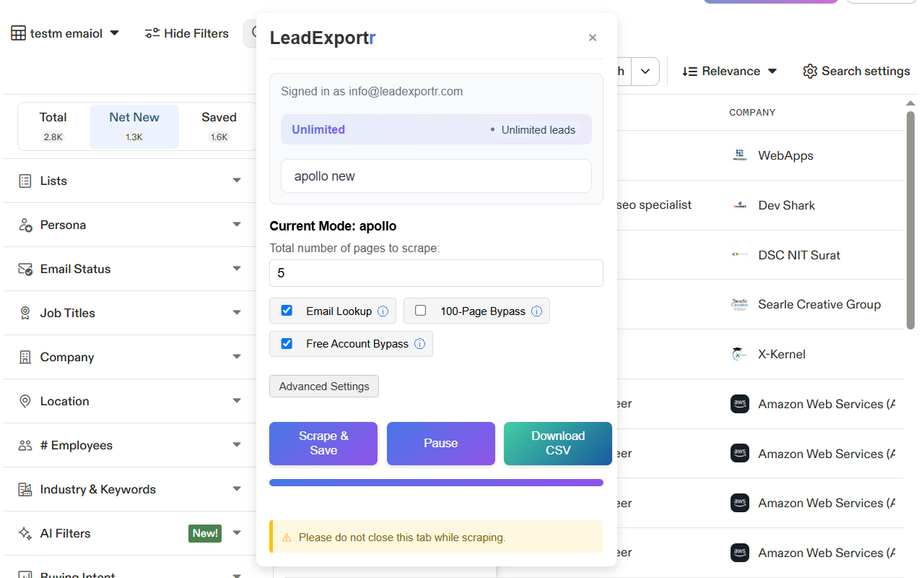The width and height of the screenshot is (924, 578).
Task: Open the testm emaiol view dropdown arrow
Action: point(114,33)
